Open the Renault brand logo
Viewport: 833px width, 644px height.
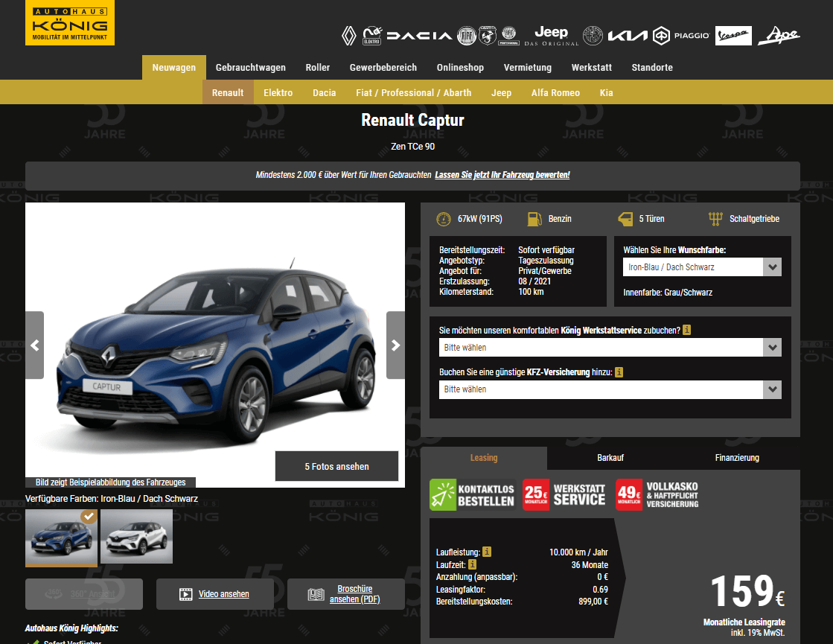pos(348,36)
